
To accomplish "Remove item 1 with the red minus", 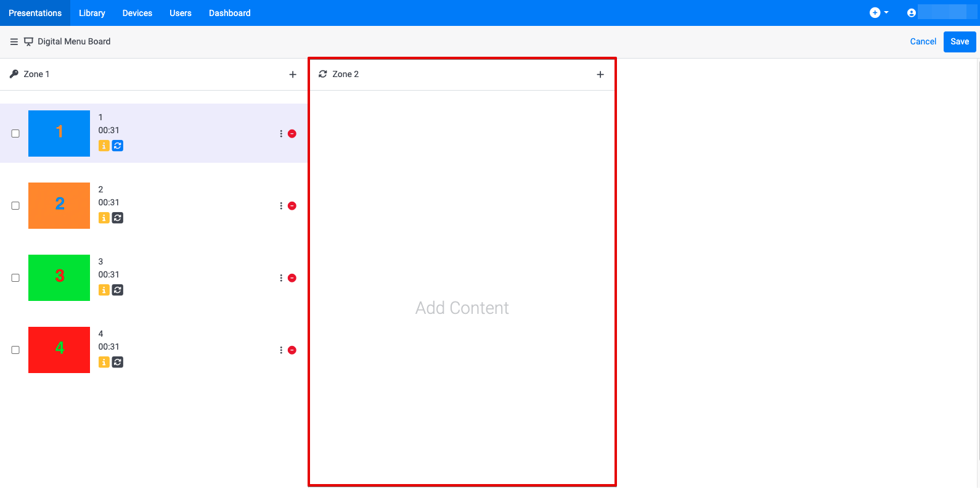I will (292, 134).
